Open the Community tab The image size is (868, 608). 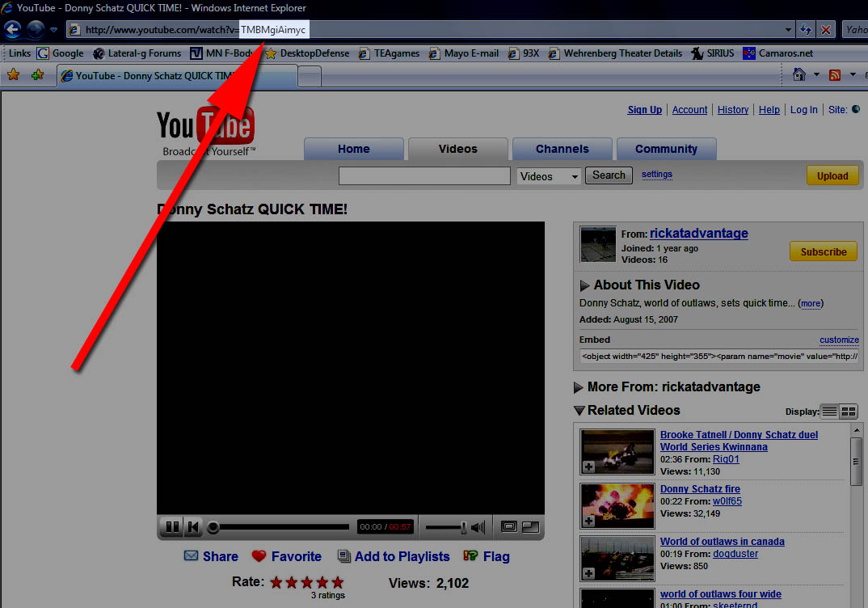(666, 149)
